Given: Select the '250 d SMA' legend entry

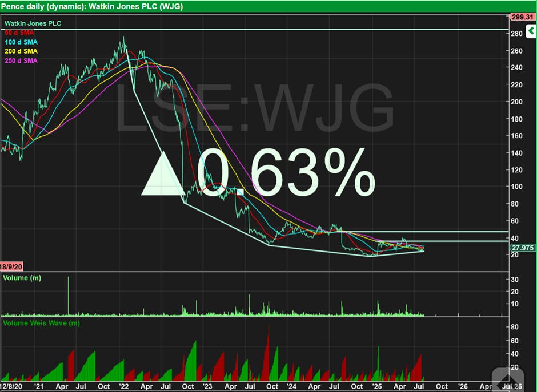Looking at the screenshot, I should tap(21, 60).
